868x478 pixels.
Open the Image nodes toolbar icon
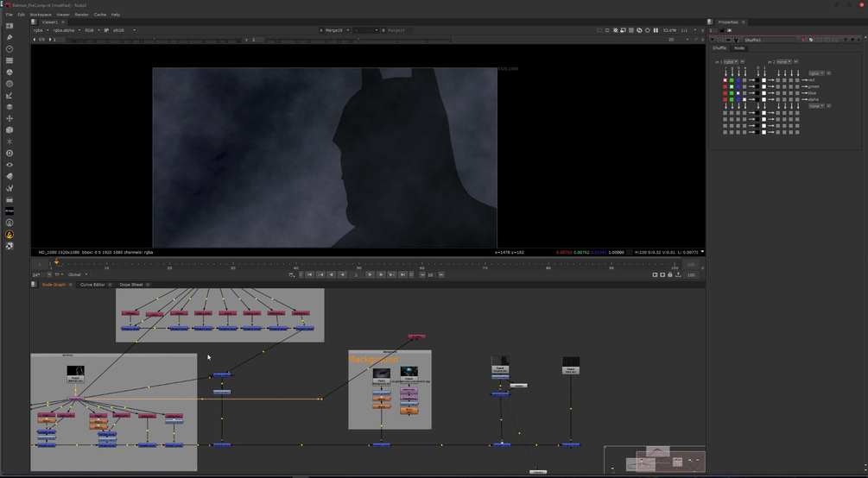pyautogui.click(x=10, y=25)
